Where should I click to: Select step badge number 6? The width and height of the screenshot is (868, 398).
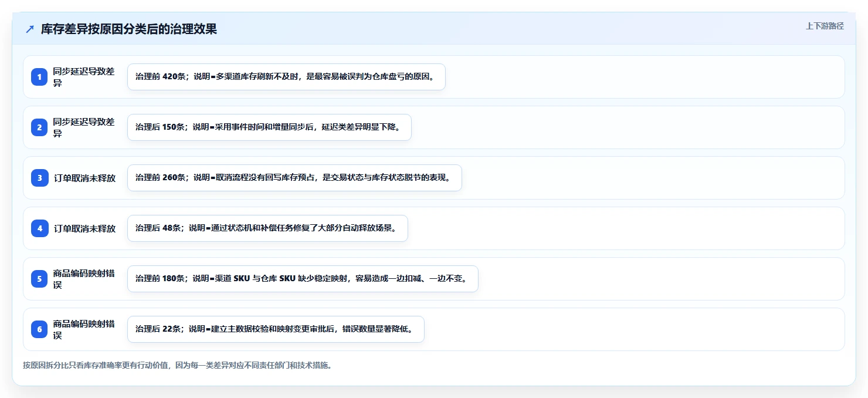[x=39, y=329]
